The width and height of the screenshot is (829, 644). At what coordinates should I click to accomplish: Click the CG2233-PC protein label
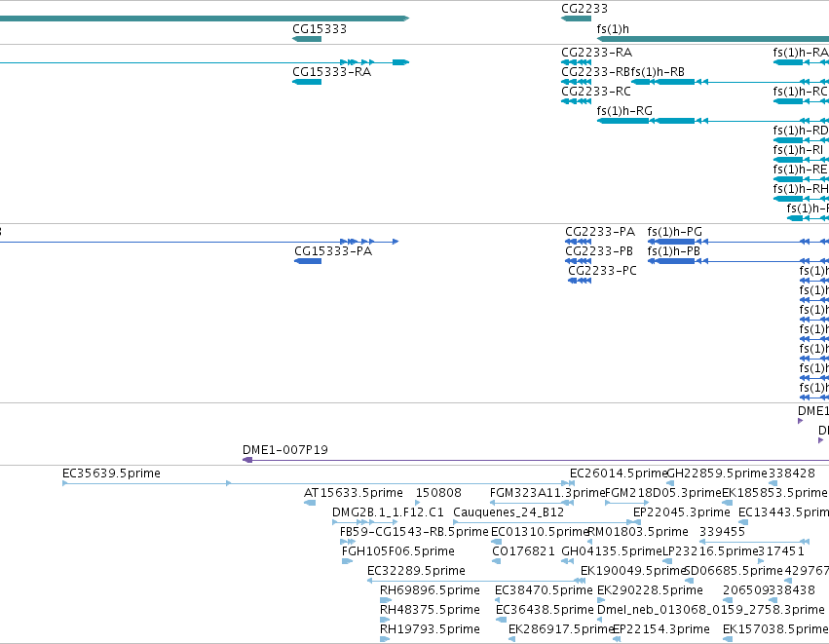point(602,271)
